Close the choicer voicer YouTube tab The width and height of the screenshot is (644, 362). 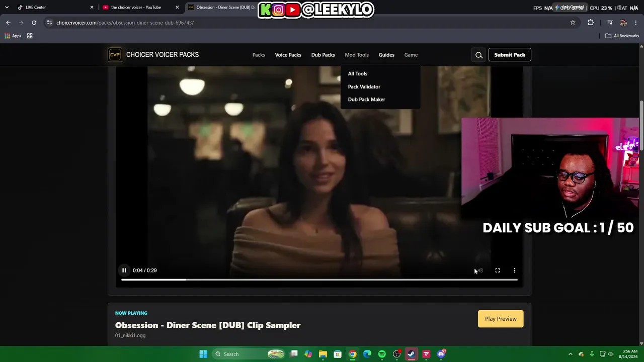point(177,8)
